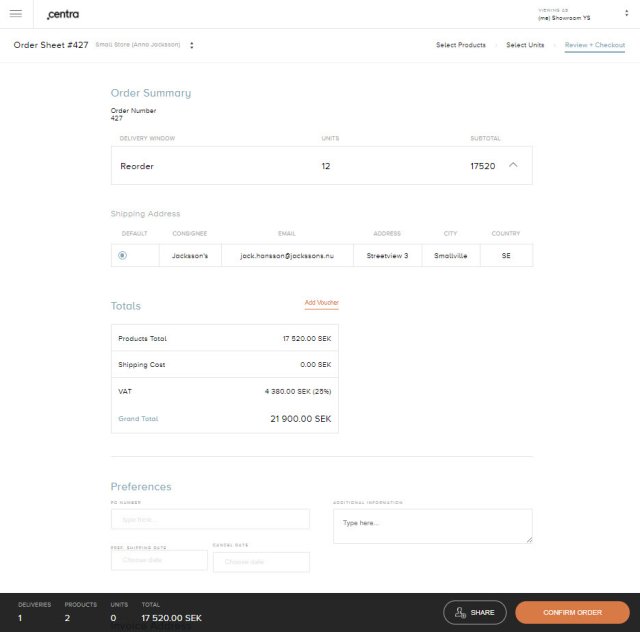Select the default shipping address radio
Viewport: 640px width, 632px height.
point(123,256)
